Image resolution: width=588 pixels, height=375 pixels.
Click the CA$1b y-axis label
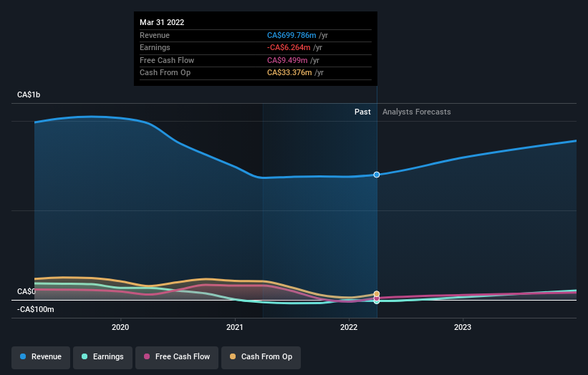point(29,94)
